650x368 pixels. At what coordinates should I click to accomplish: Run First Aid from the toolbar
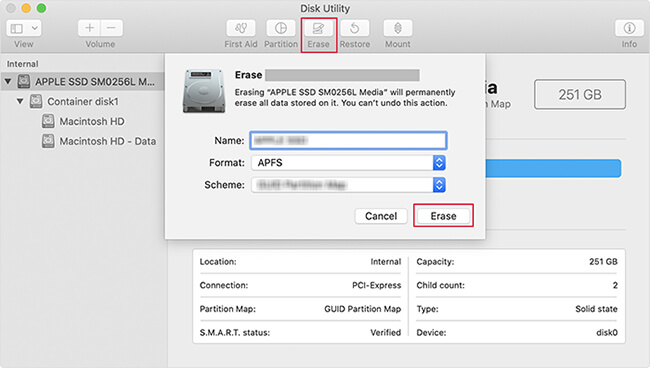tap(241, 28)
